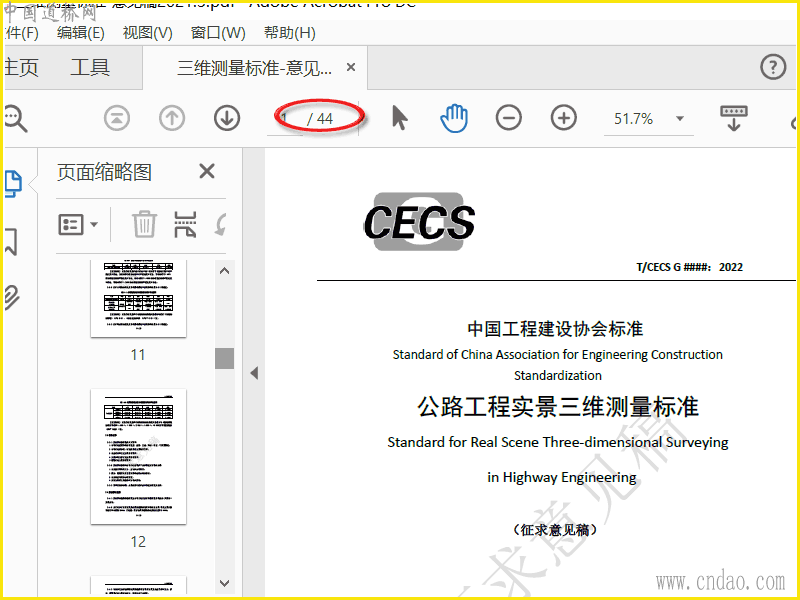Screen dimensions: 800x600
Task: Click the thumbnail panel scrollbar thumb
Action: coord(224,358)
